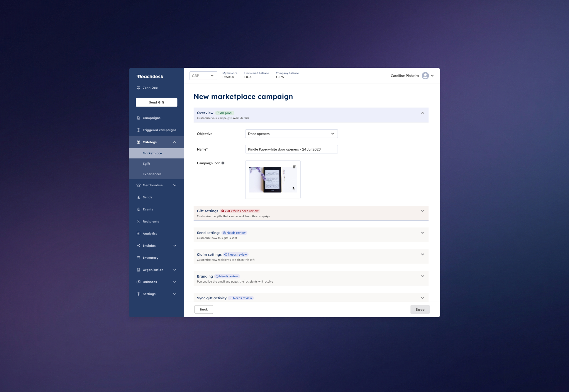This screenshot has height=392, width=569.
Task: Expand the Gift settings section
Action: [x=422, y=211]
